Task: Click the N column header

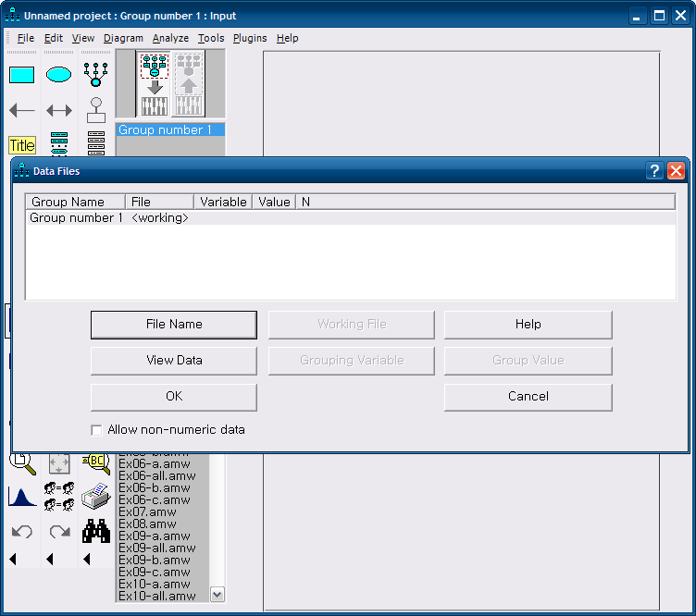Action: click(486, 202)
